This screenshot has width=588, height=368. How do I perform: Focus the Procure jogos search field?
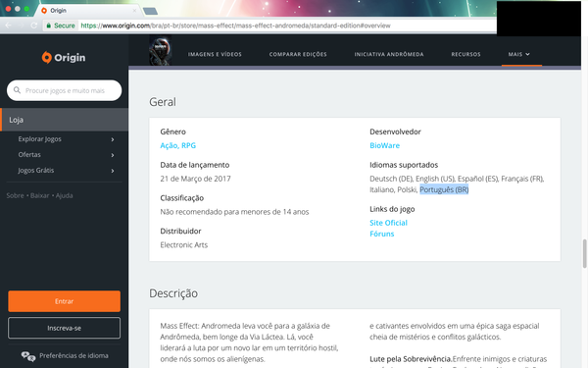(x=64, y=90)
